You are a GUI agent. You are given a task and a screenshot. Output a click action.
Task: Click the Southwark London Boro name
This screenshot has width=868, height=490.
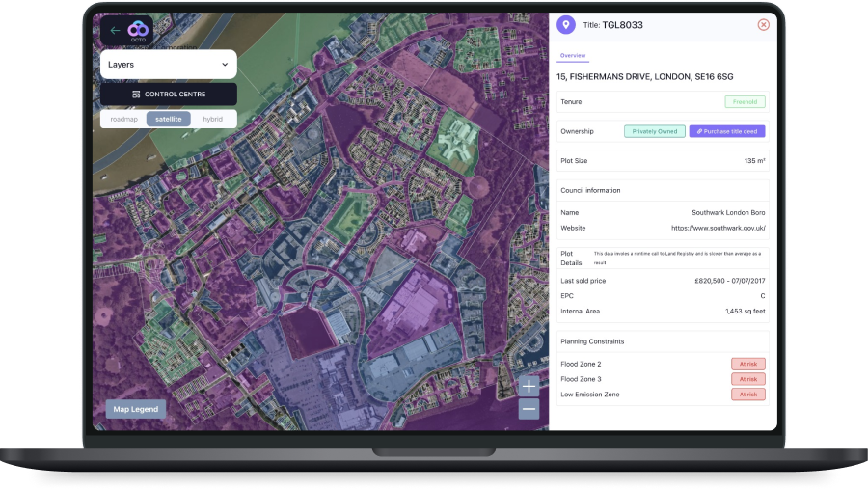(728, 212)
